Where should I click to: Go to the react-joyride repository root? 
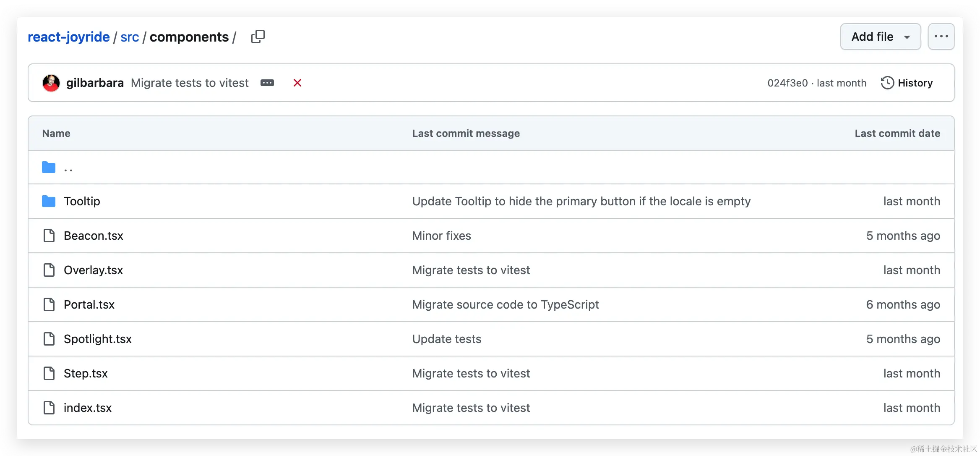[x=69, y=37]
